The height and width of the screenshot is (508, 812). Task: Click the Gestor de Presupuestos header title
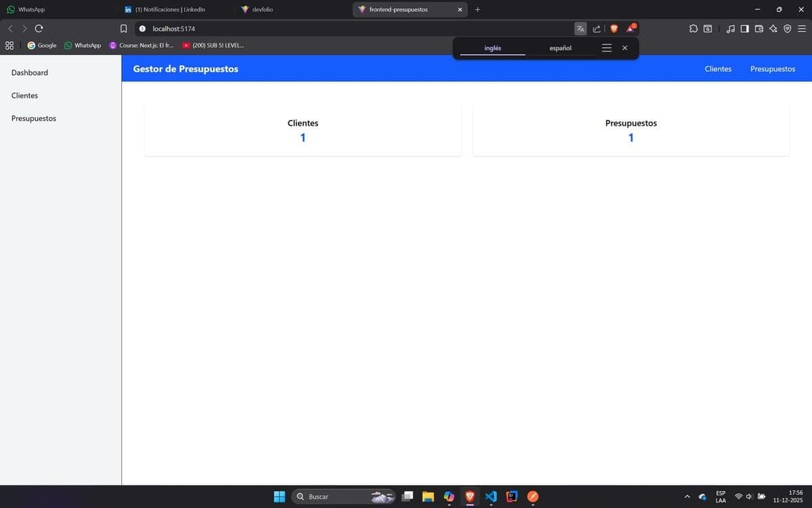(x=185, y=68)
